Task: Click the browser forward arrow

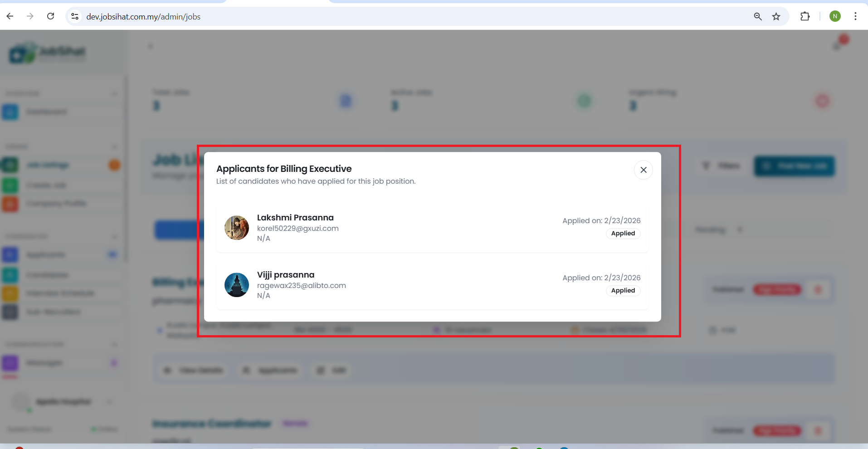Action: pos(30,16)
